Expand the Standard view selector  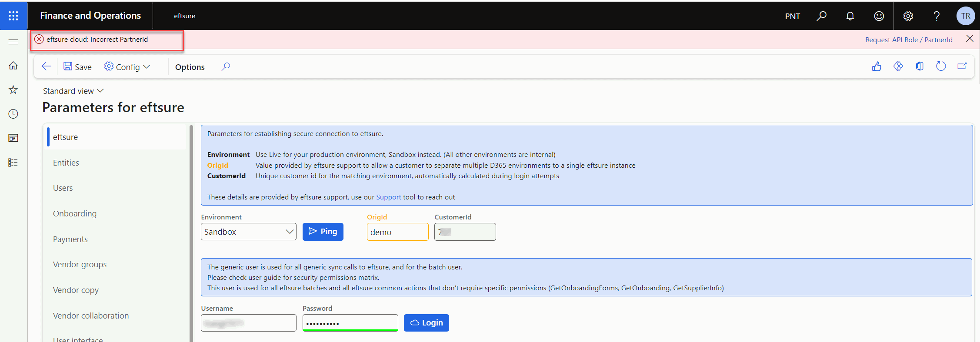point(73,91)
